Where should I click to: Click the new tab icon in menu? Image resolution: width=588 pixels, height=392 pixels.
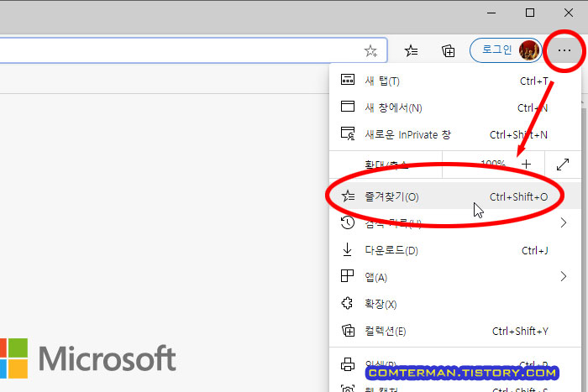point(347,80)
